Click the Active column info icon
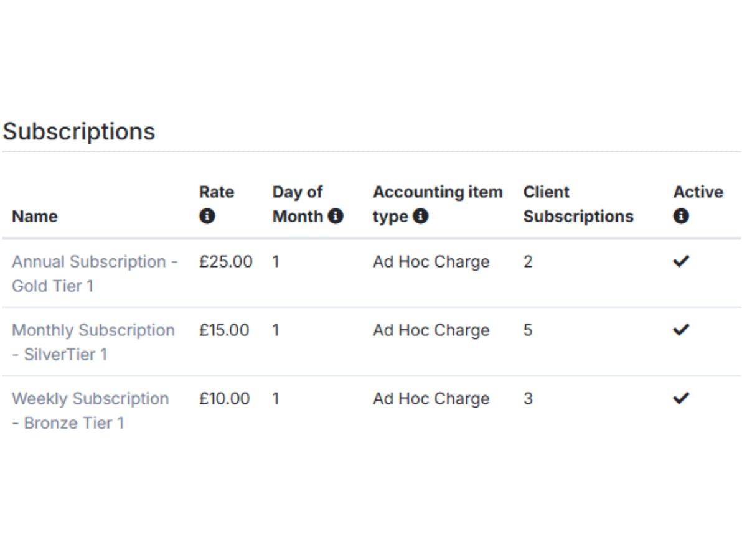 (680, 217)
